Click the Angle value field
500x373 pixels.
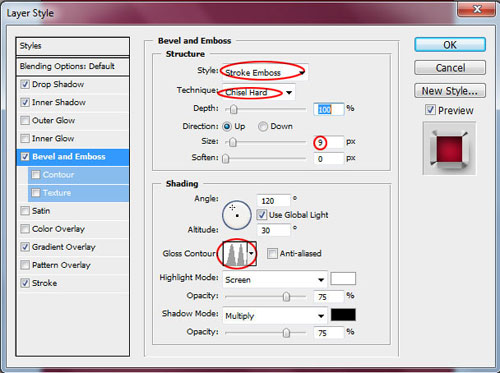(273, 201)
